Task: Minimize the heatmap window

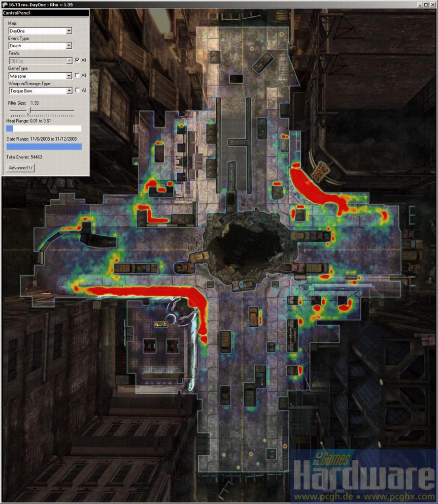Action: pos(420,4)
